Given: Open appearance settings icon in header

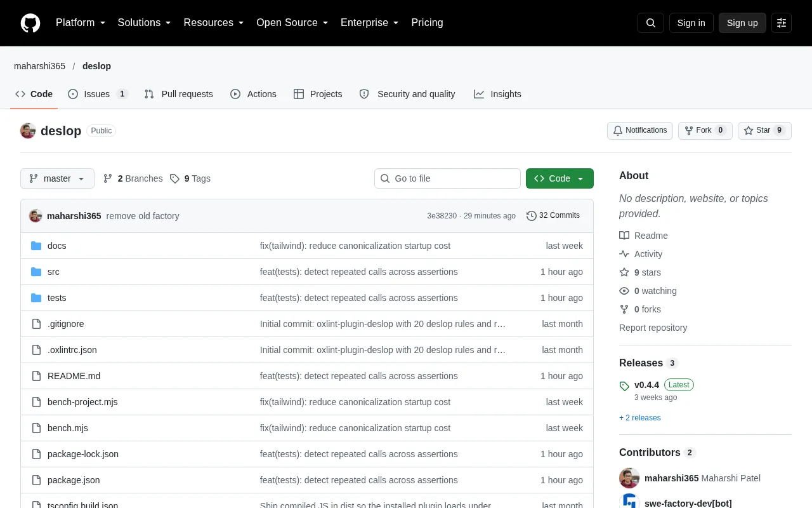Looking at the screenshot, I should 782,23.
